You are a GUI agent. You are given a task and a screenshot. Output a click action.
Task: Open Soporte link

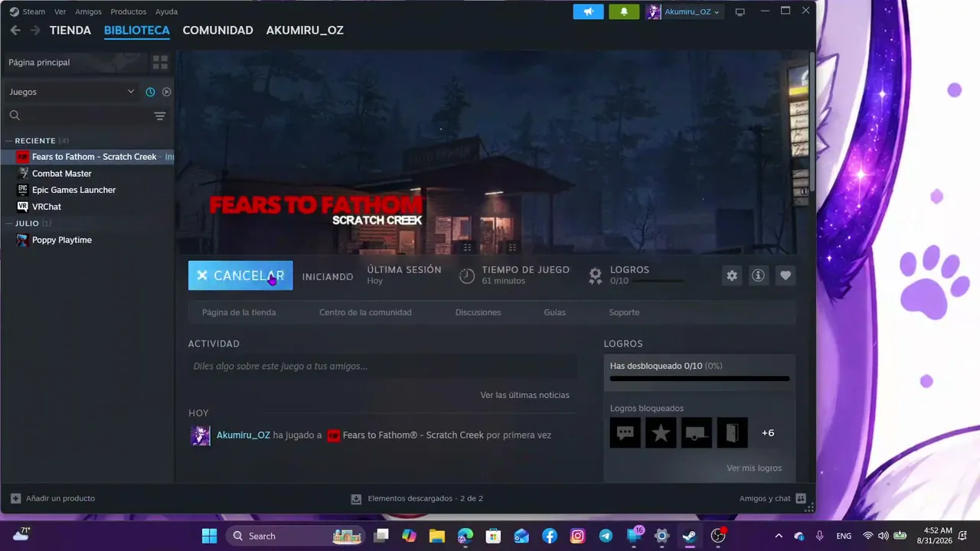pyautogui.click(x=624, y=312)
